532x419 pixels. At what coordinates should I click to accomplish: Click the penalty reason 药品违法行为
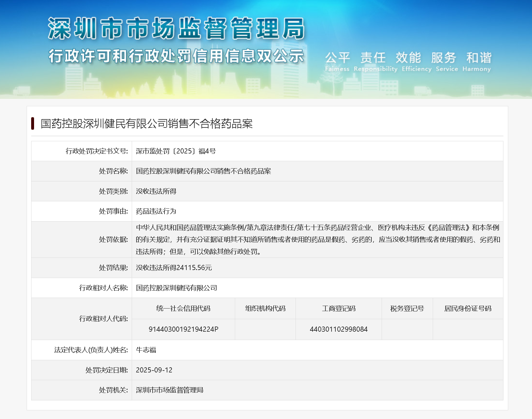(156, 211)
